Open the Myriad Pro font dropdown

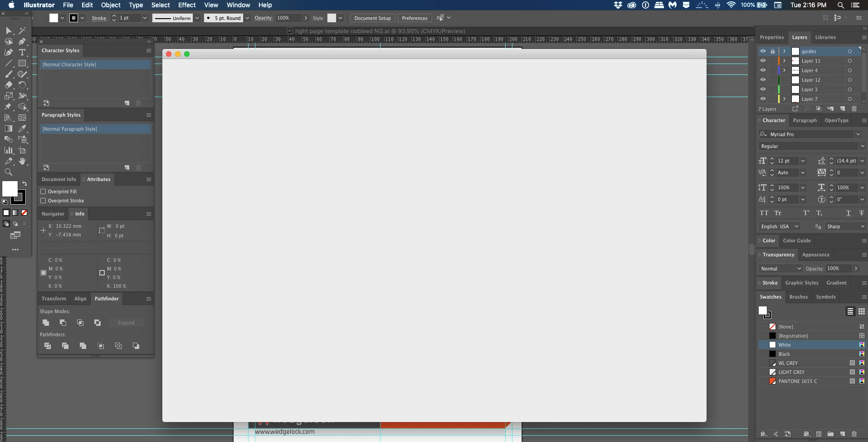[858, 134]
